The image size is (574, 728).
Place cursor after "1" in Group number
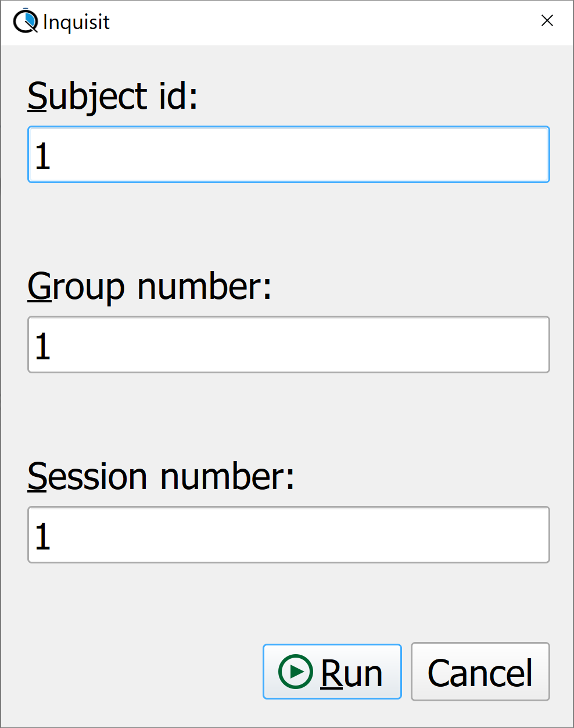click(x=52, y=346)
